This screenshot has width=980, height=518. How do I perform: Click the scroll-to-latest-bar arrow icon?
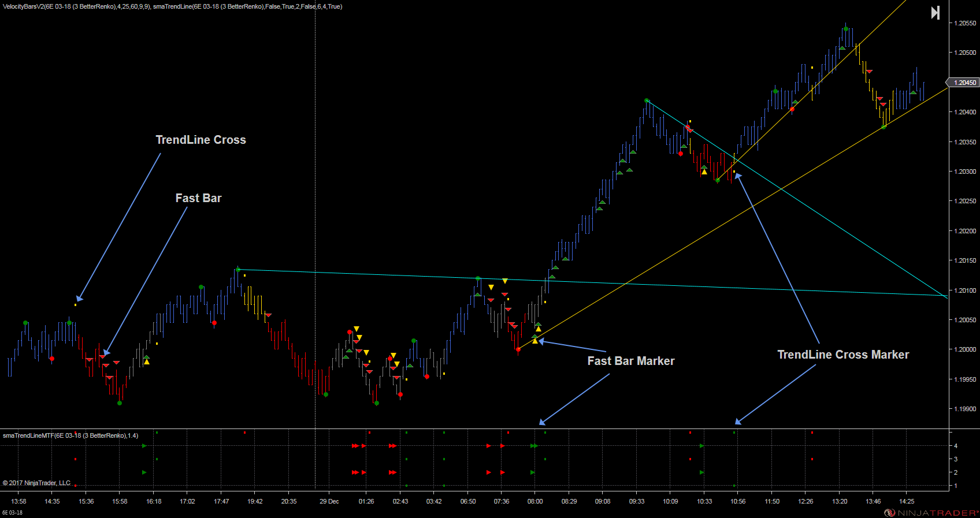click(935, 13)
